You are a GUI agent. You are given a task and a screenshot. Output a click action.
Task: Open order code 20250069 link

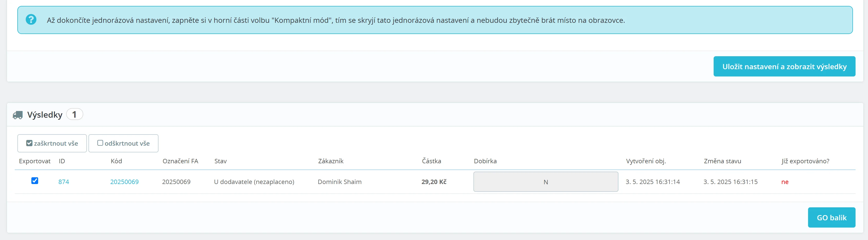[x=124, y=182]
